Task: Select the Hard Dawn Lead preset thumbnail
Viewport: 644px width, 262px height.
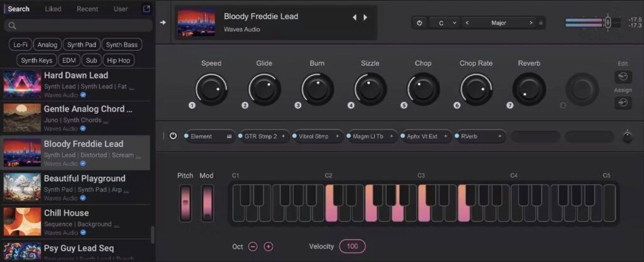Action: (22, 84)
